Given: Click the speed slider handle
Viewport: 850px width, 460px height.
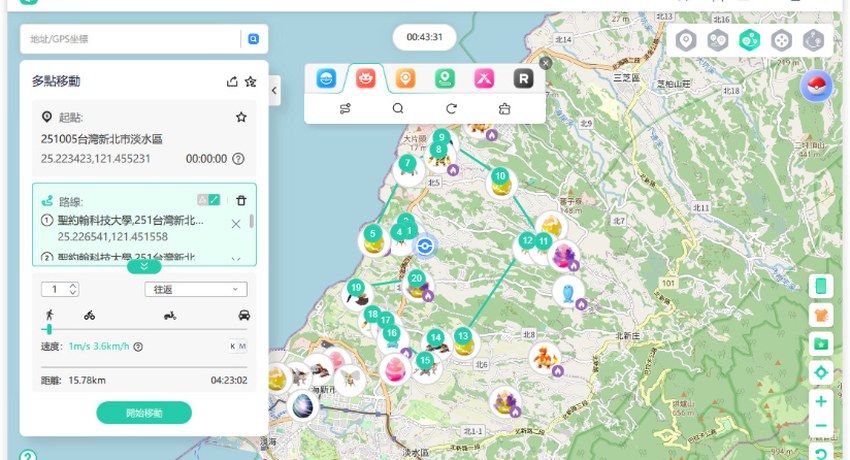Looking at the screenshot, I should point(49,329).
